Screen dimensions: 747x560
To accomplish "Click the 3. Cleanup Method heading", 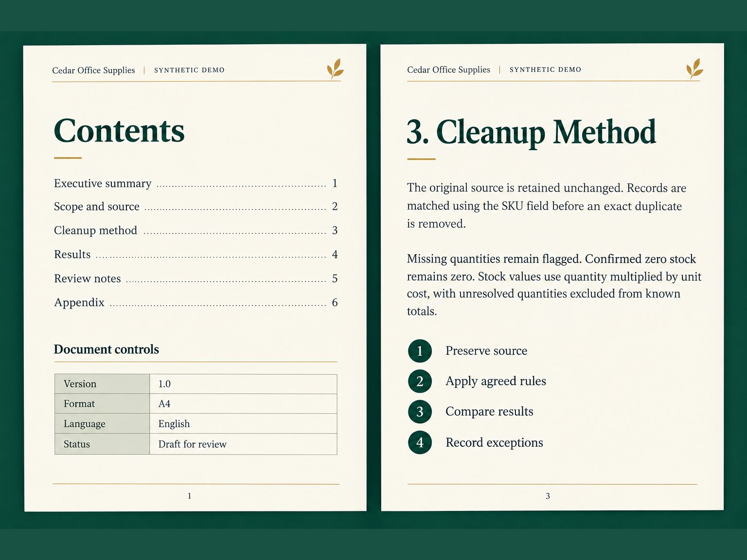I will tap(531, 132).
